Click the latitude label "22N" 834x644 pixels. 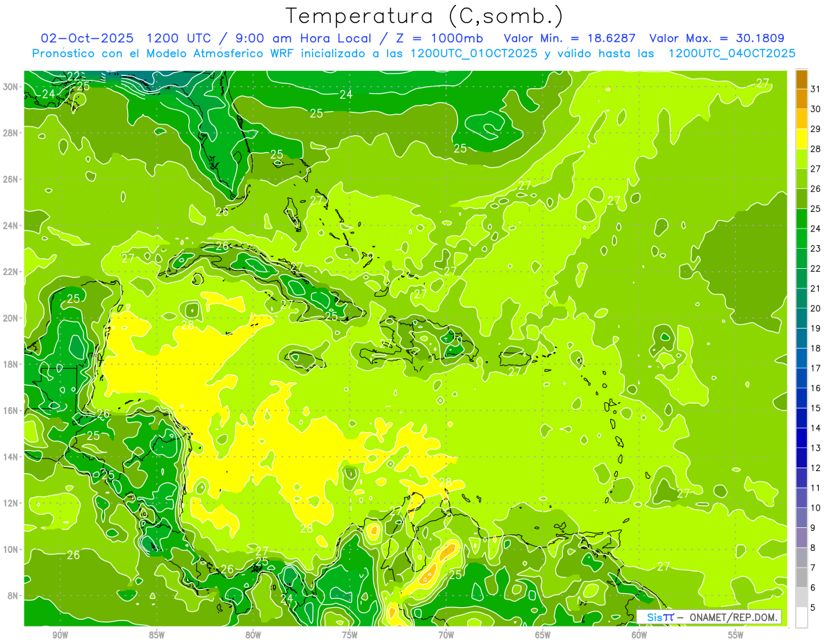coord(11,272)
